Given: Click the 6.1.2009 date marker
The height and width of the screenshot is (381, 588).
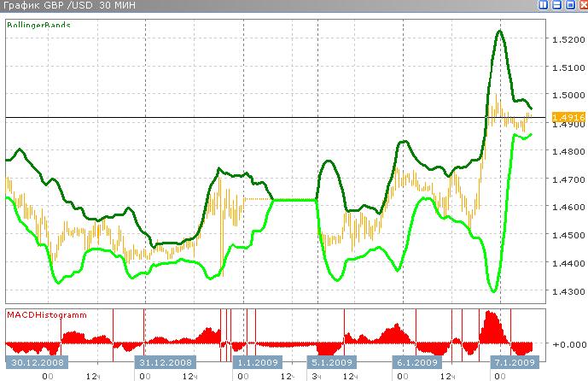Looking at the screenshot, I should [x=415, y=362].
